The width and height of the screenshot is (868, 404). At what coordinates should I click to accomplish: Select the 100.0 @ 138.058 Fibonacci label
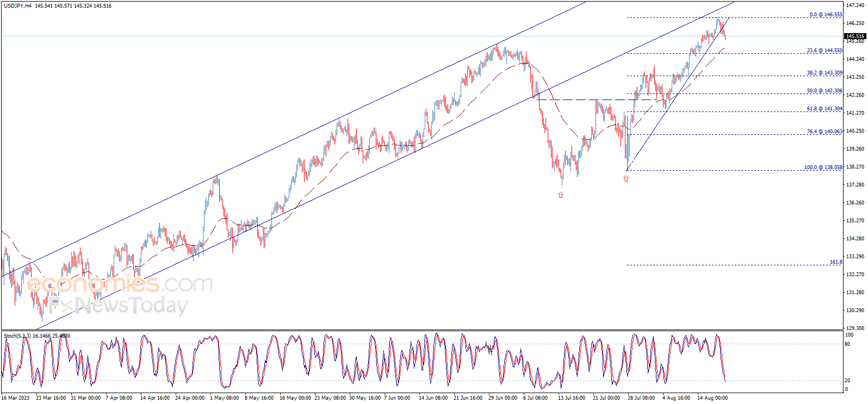(x=823, y=167)
